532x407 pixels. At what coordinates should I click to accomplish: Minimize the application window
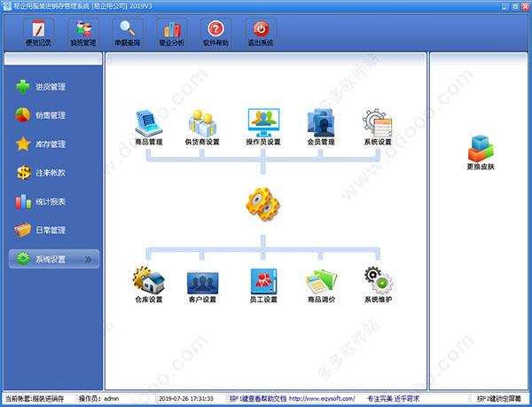point(505,6)
